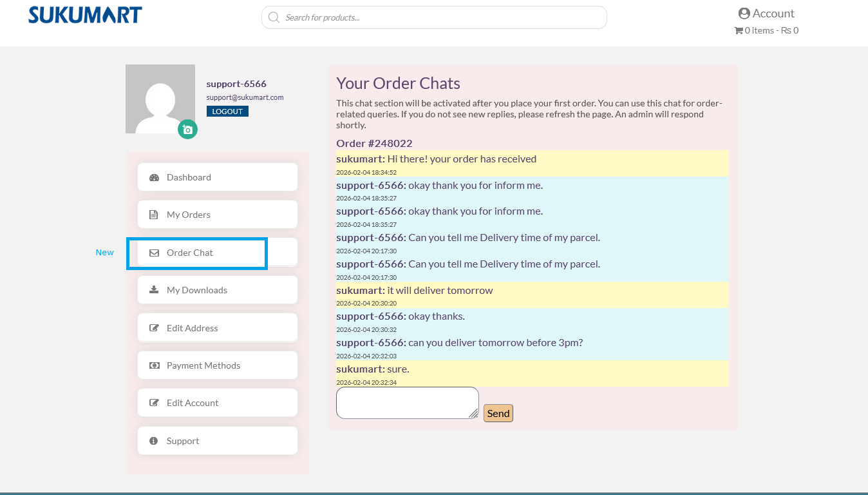Click the My Downloads arrow icon

pos(154,290)
